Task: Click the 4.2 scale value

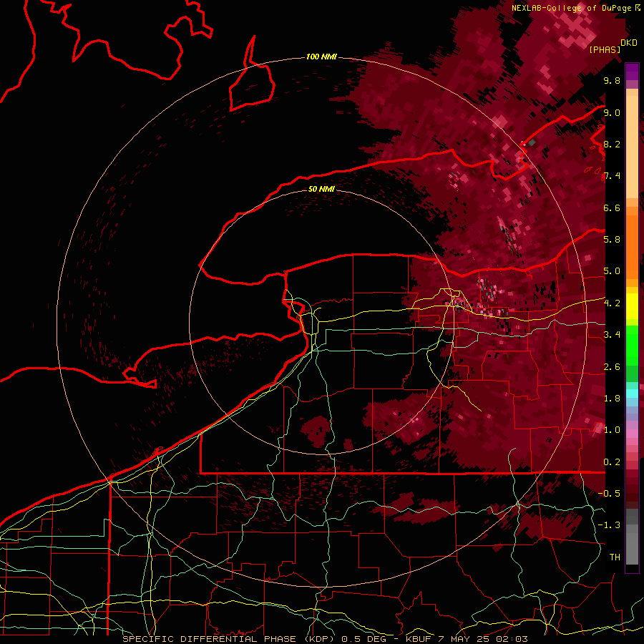Action: (612, 303)
